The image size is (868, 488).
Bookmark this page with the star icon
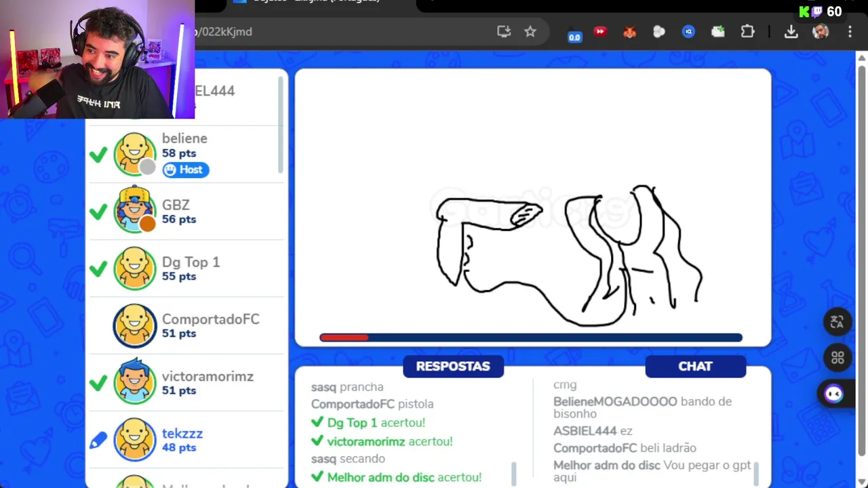pyautogui.click(x=530, y=31)
